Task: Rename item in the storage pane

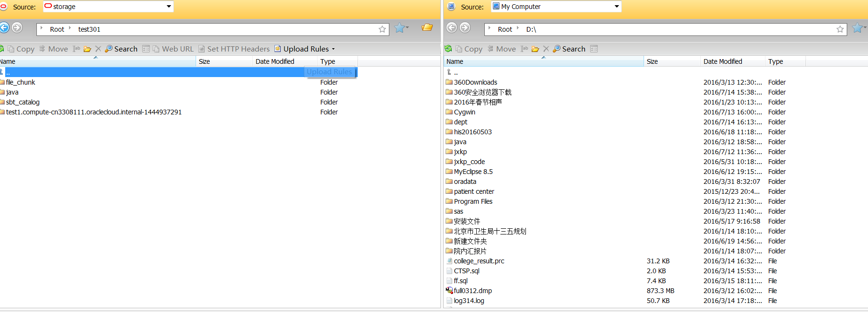Action: (77, 49)
